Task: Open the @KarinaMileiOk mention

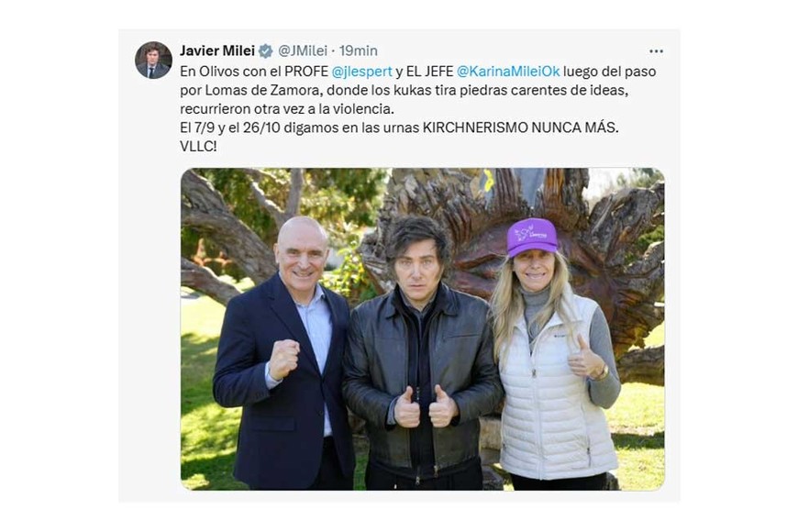Action: point(508,72)
